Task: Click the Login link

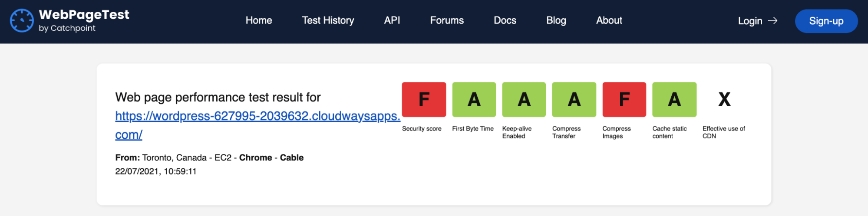Action: pos(750,21)
